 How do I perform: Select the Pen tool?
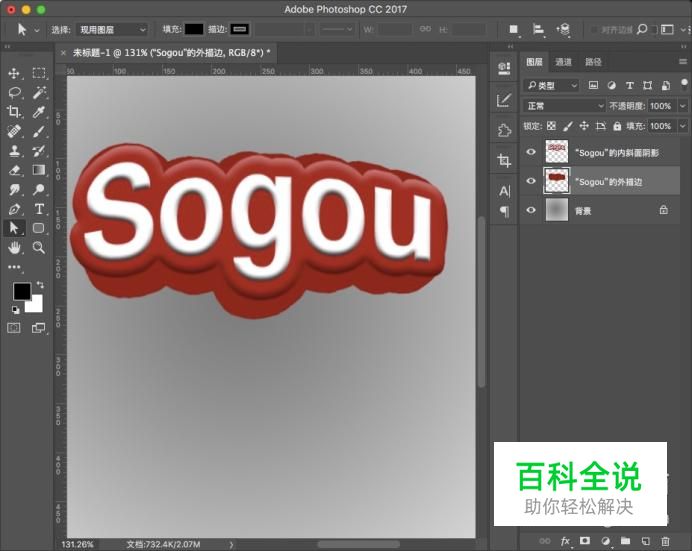pos(14,209)
